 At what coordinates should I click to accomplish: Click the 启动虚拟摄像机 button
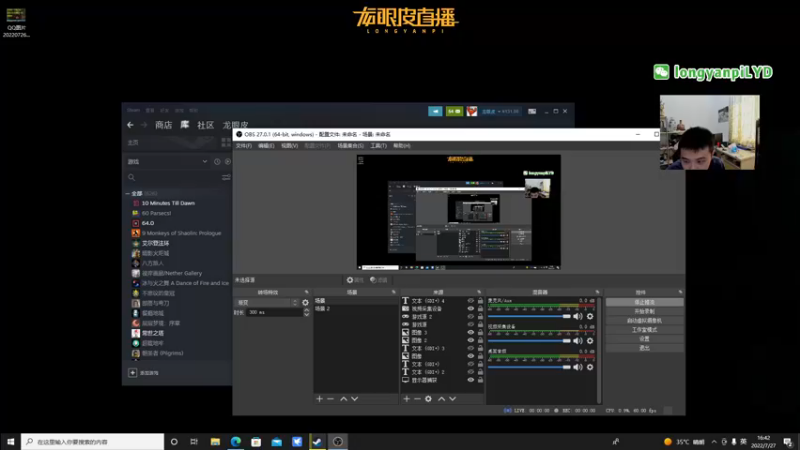[x=644, y=320]
